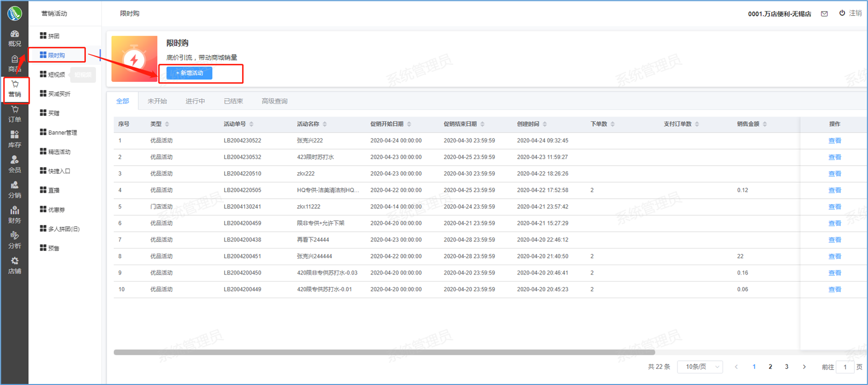Image resolution: width=868 pixels, height=385 pixels.
Task: Sort the table by 类型 column
Action: [x=167, y=124]
